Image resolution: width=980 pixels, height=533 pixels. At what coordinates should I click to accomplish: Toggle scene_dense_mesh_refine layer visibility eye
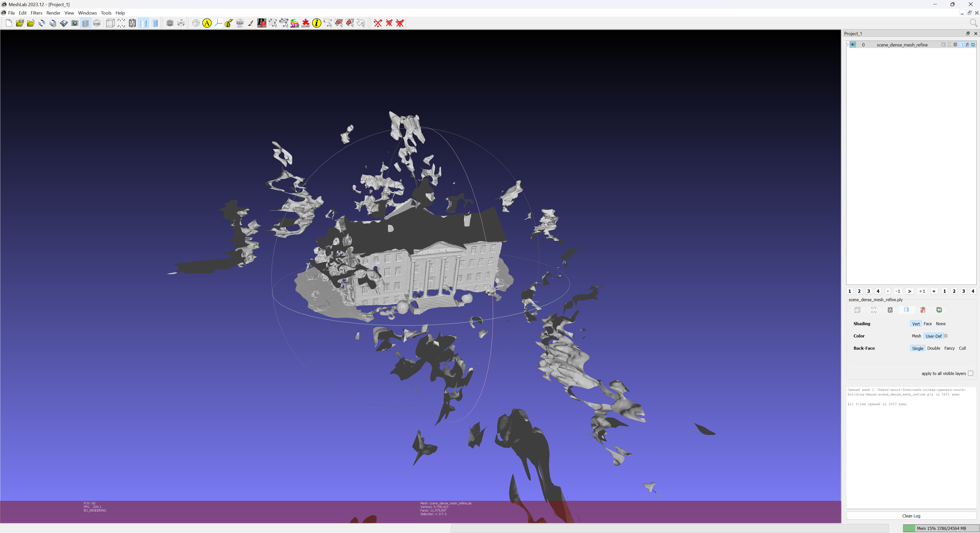pyautogui.click(x=853, y=44)
